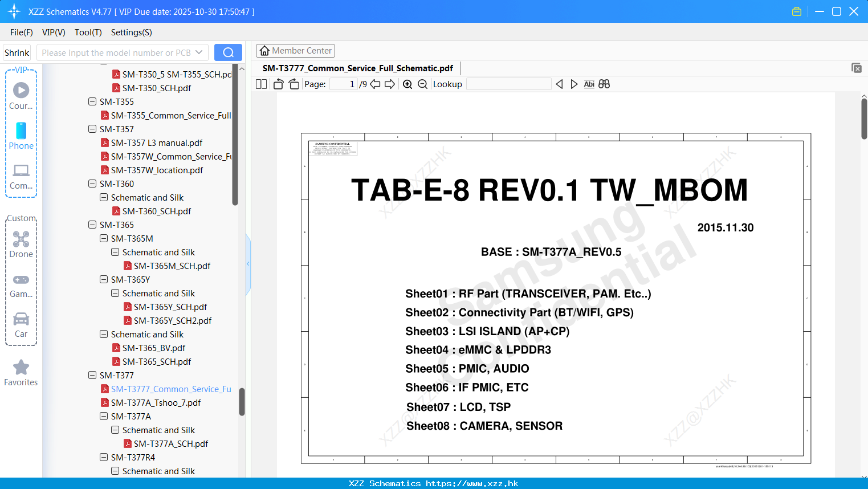The width and height of the screenshot is (868, 489).
Task: Open the VIP(V) menu
Action: [x=54, y=32]
